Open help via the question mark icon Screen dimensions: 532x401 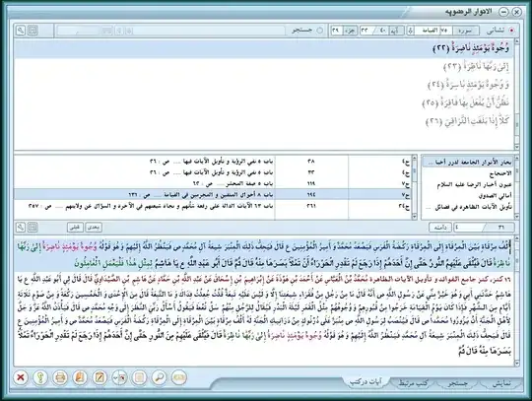click(40, 377)
